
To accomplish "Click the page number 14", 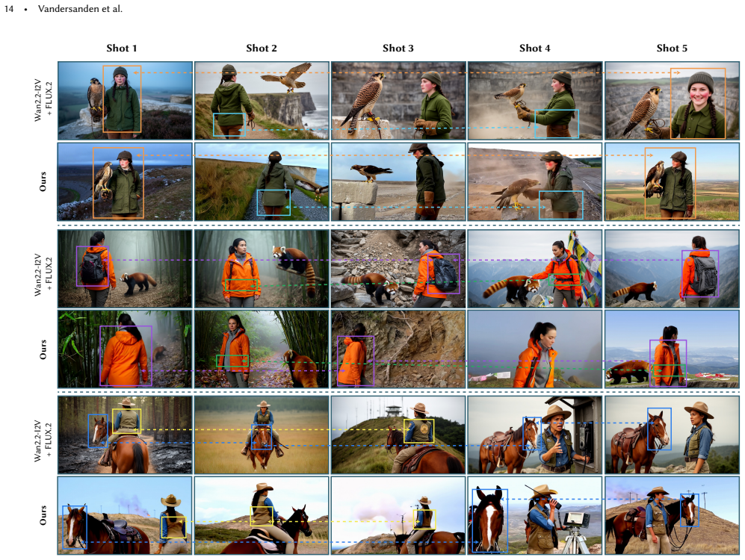I will (8, 8).
